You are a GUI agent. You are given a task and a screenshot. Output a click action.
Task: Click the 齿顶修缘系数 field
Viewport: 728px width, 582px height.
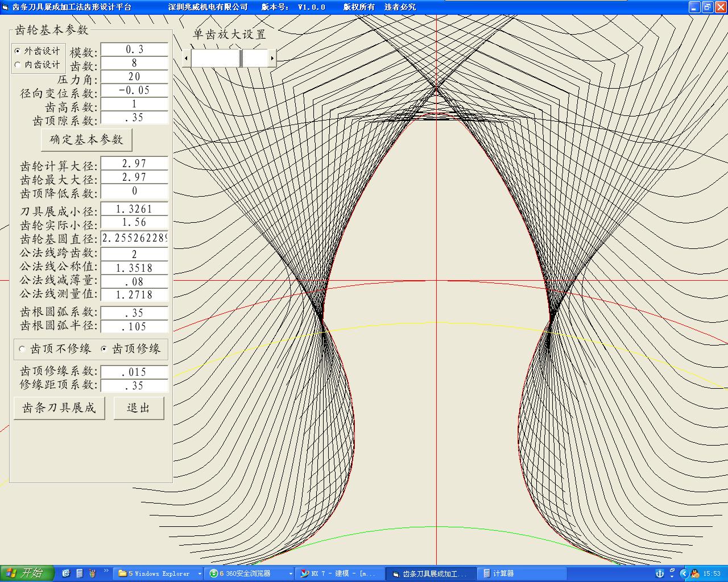pos(134,372)
